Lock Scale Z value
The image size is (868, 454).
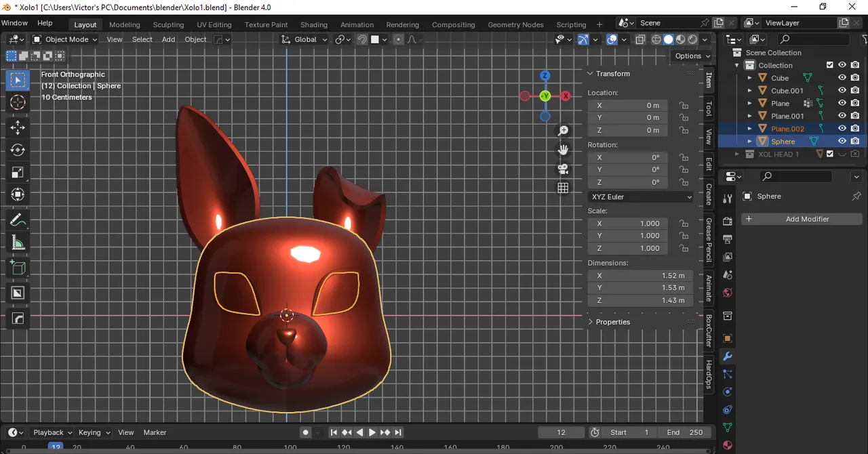[x=684, y=249]
